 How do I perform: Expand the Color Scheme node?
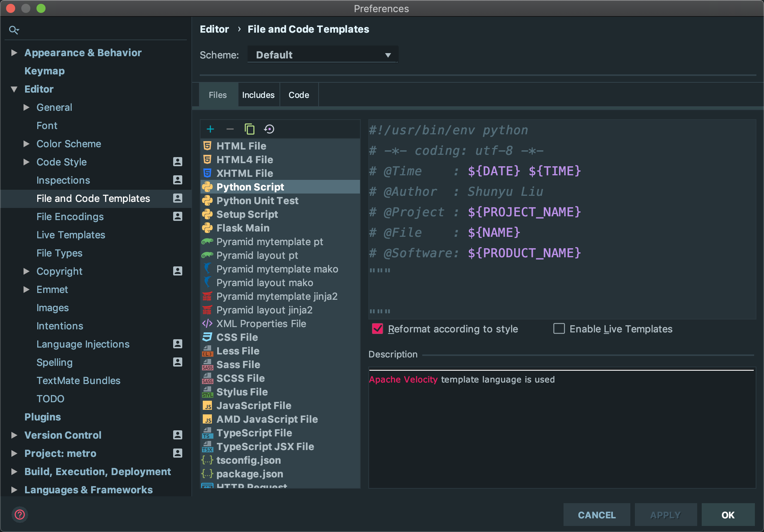[26, 144]
